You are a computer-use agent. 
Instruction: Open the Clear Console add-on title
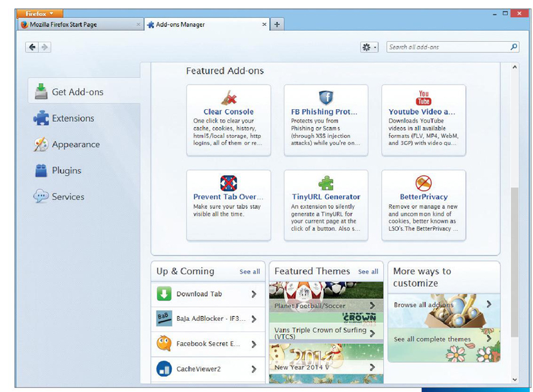pyautogui.click(x=229, y=112)
